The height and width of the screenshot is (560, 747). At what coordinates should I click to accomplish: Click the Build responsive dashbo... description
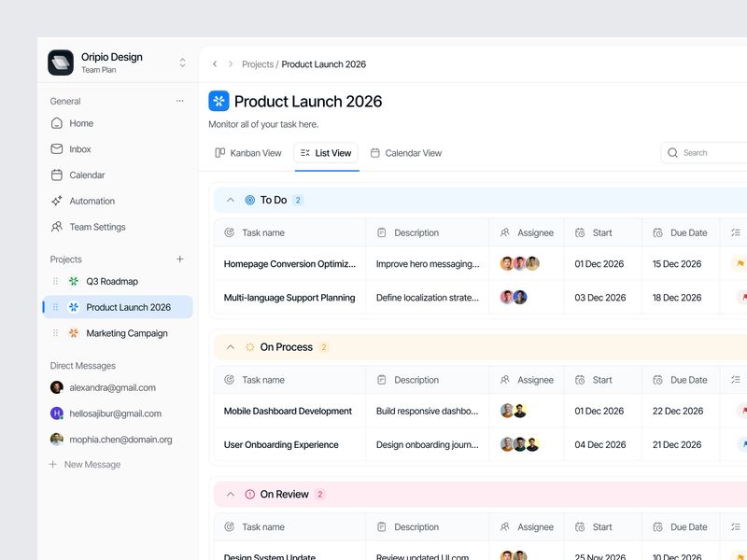(428, 411)
